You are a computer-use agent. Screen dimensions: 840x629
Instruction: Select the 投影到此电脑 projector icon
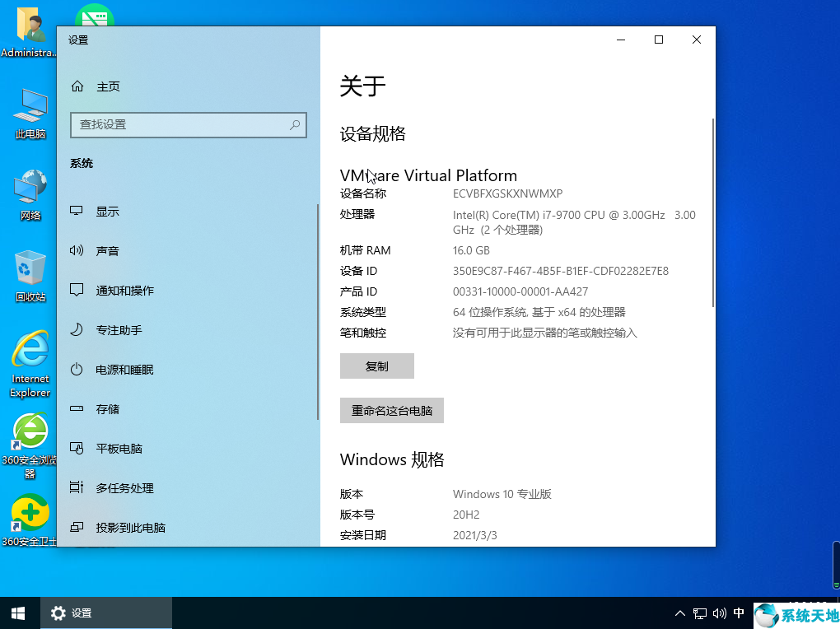(77, 527)
